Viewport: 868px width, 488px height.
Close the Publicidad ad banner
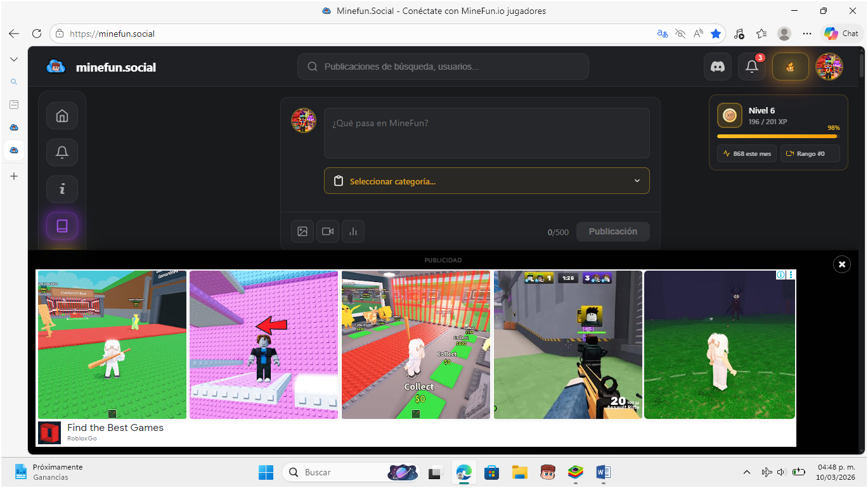[841, 264]
